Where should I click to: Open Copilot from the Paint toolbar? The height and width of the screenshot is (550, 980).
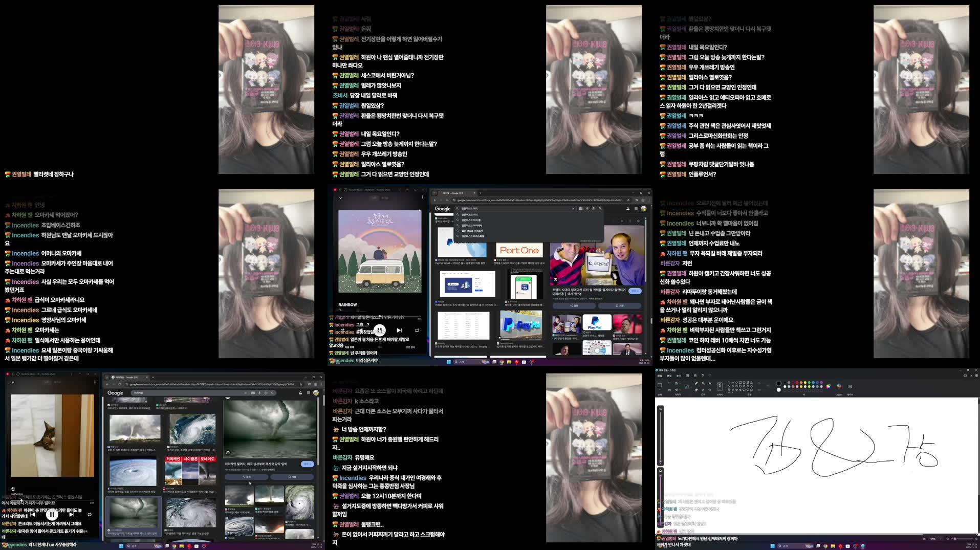pyautogui.click(x=839, y=387)
